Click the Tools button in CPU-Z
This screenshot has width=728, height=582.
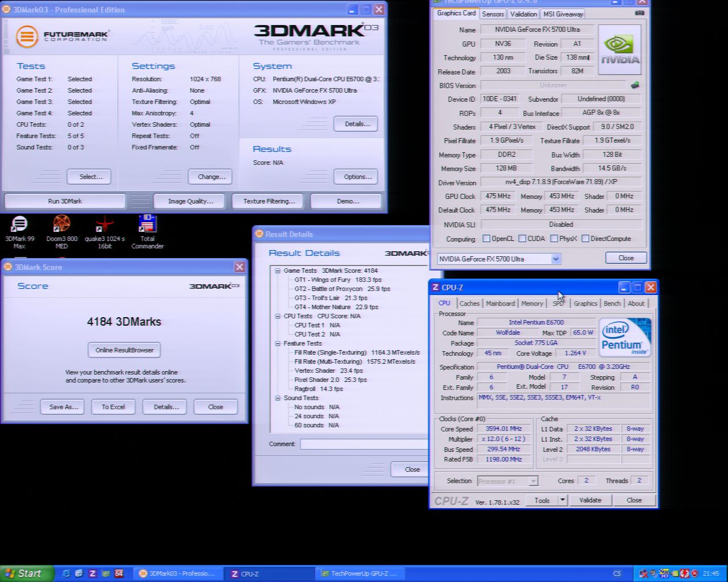(541, 500)
